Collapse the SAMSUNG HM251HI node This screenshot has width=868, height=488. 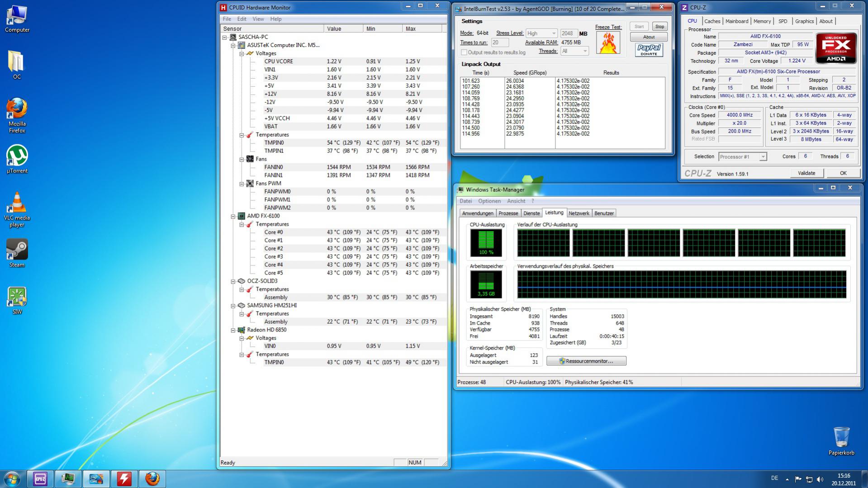point(233,306)
